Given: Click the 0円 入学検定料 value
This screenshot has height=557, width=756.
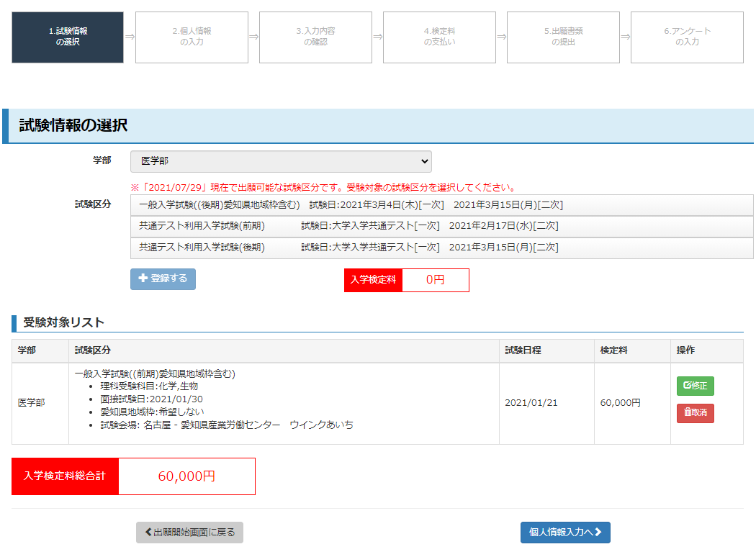Looking at the screenshot, I should [436, 280].
